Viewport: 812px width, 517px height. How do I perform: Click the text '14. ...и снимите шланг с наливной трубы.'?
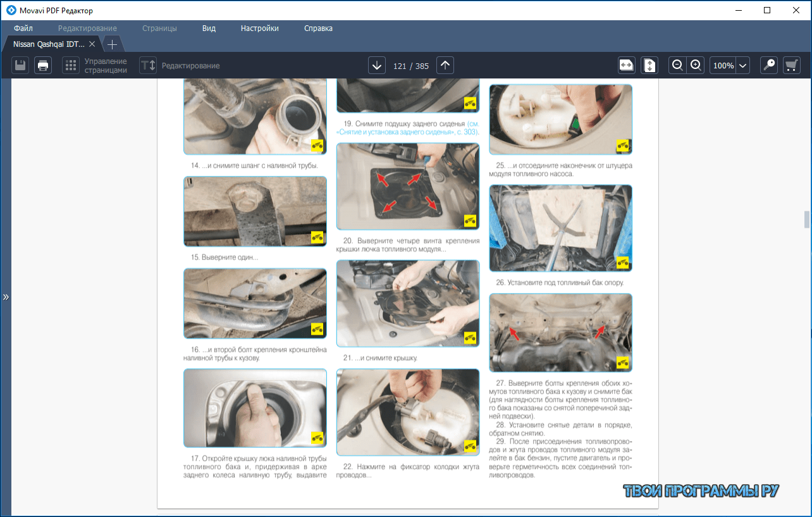click(x=254, y=166)
